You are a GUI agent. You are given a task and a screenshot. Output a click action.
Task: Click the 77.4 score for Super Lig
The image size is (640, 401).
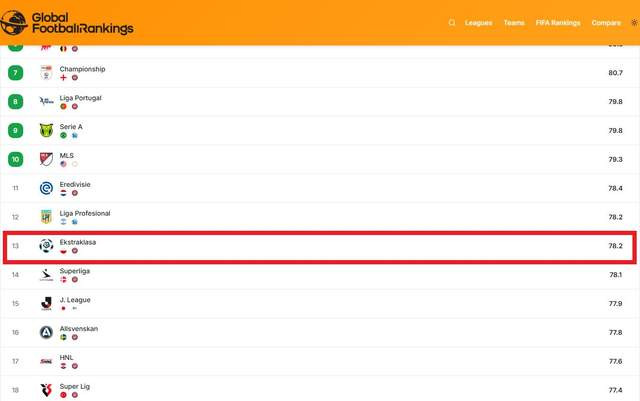point(616,390)
